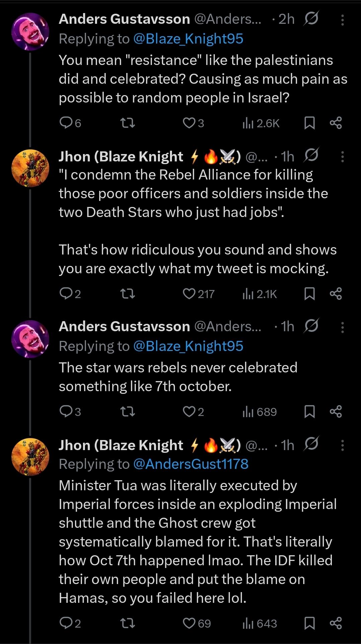
Task: Open first @Blaze_Knight95 reply mention link
Action: [x=188, y=39]
